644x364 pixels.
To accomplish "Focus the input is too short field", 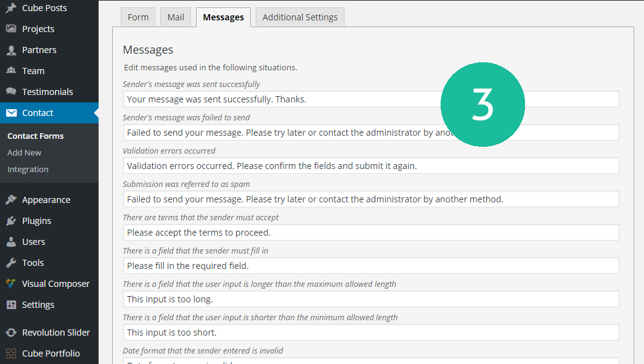I will pyautogui.click(x=370, y=333).
